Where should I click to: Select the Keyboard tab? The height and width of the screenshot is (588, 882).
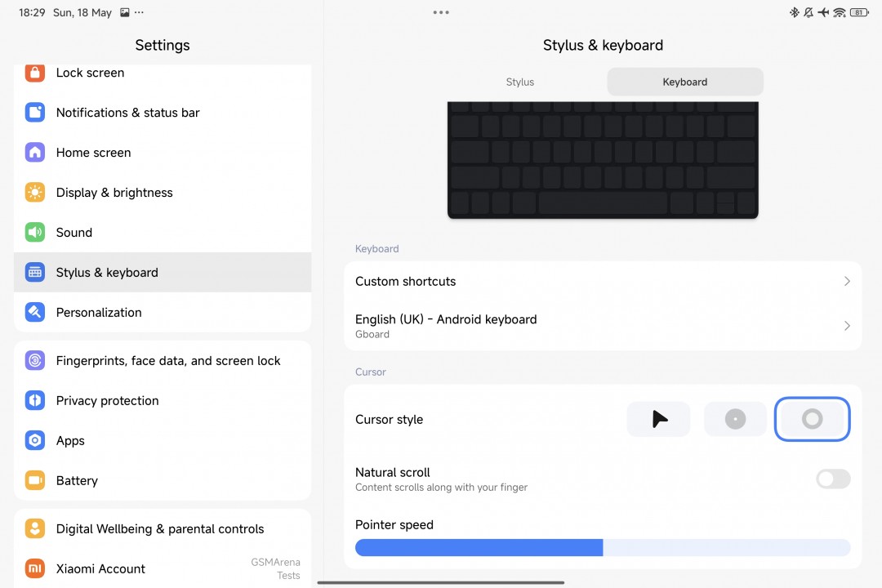[x=684, y=82]
